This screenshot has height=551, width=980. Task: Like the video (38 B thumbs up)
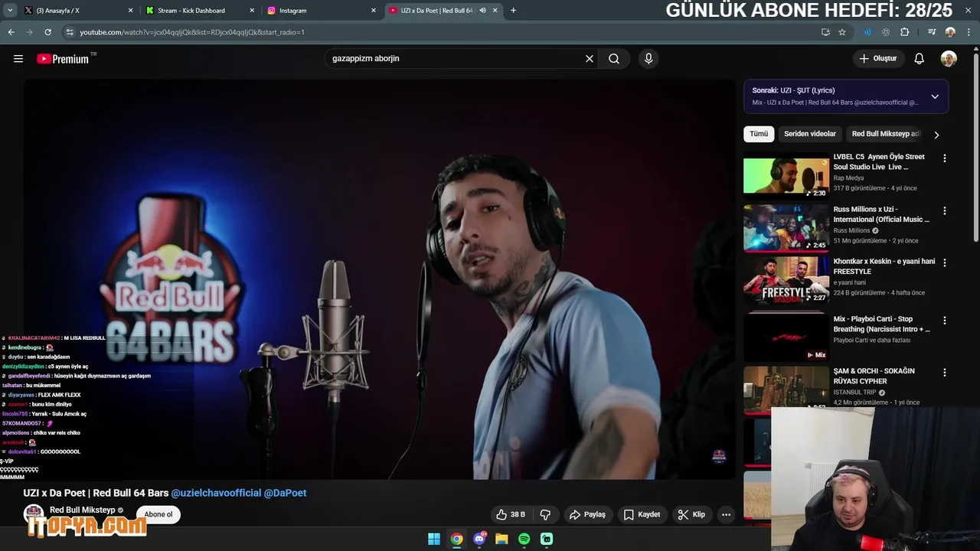pos(510,514)
